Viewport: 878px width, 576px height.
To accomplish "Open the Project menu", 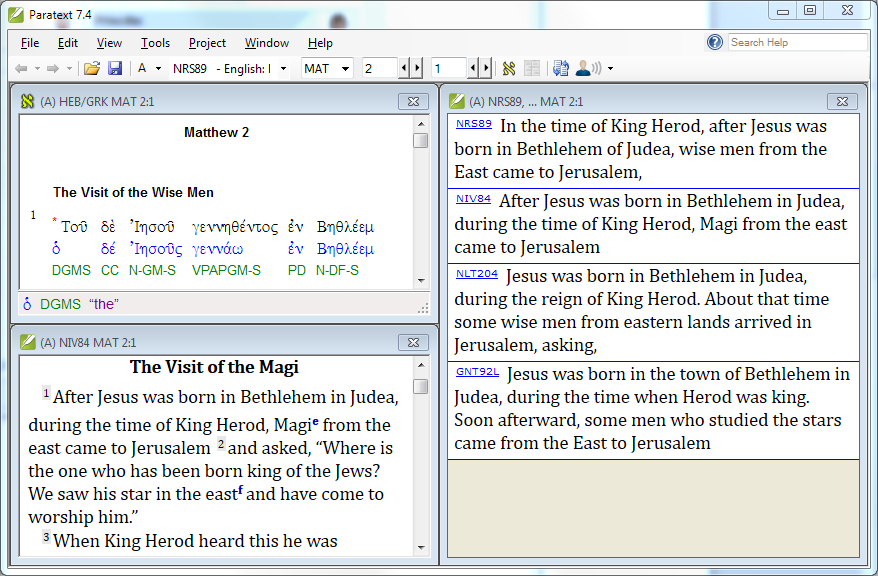I will tap(207, 43).
